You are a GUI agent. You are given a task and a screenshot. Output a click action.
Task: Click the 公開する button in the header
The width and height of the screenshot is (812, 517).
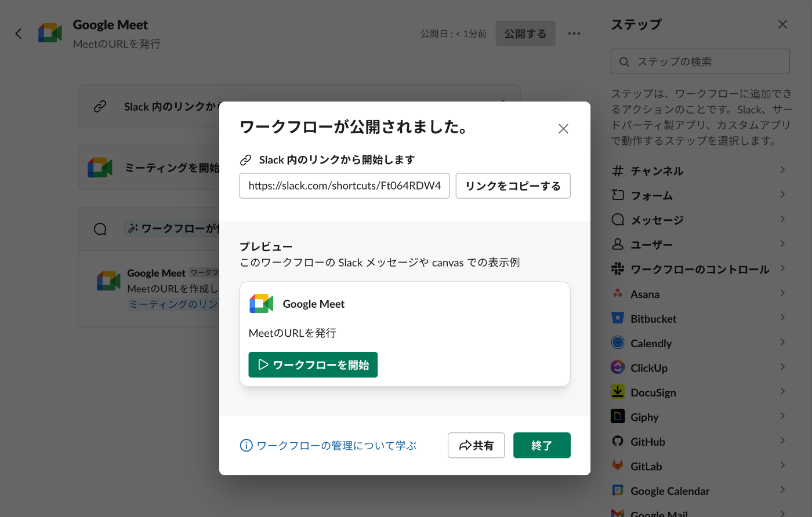525,34
